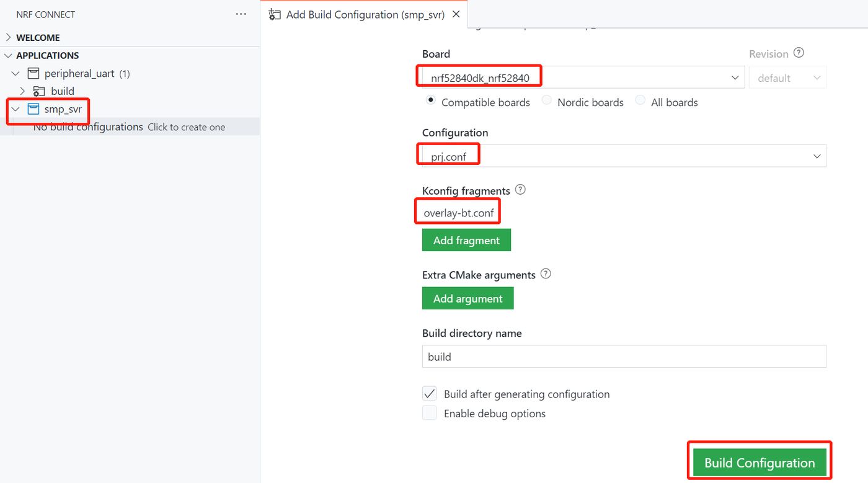Viewport: 868px width, 483px height.
Task: Click the build configuration tab icon
Action: [x=275, y=15]
